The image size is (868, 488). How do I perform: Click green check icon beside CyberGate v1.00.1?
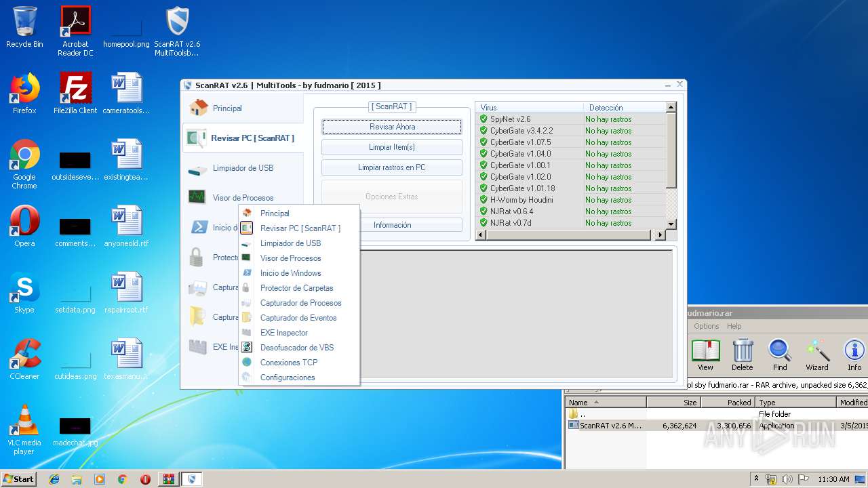click(484, 165)
